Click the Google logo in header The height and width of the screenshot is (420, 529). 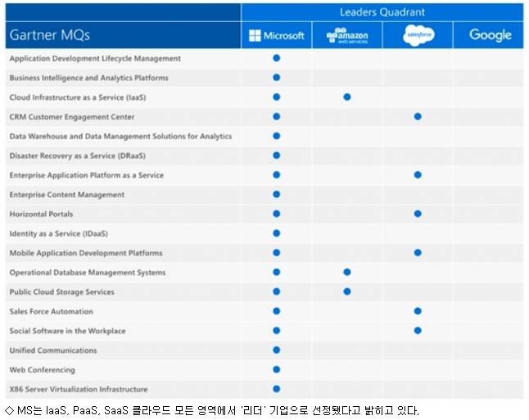tap(491, 35)
